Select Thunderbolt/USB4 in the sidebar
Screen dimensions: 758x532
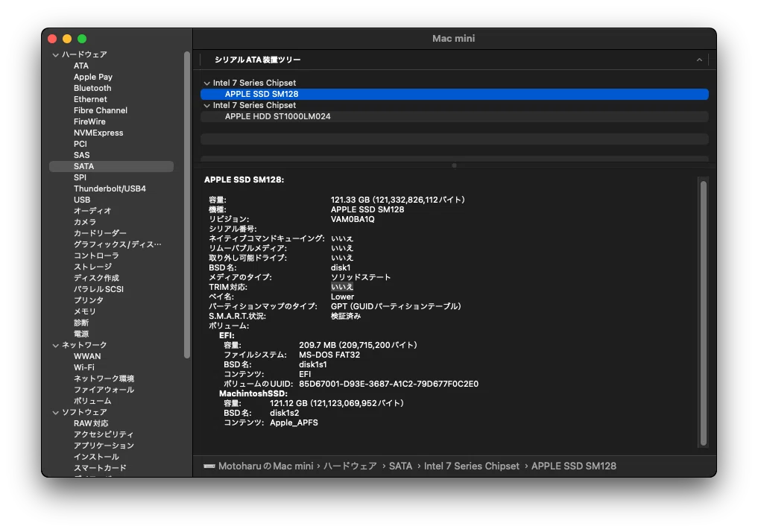[x=110, y=189]
